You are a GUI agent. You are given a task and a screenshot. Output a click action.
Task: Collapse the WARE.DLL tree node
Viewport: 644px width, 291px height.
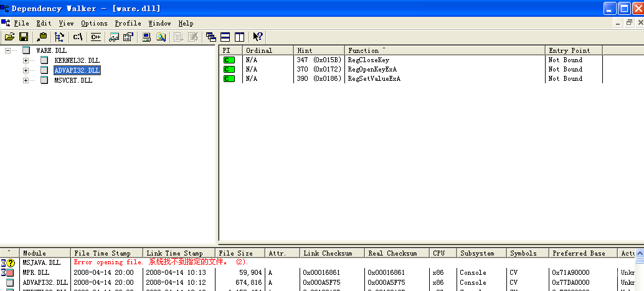click(x=8, y=51)
